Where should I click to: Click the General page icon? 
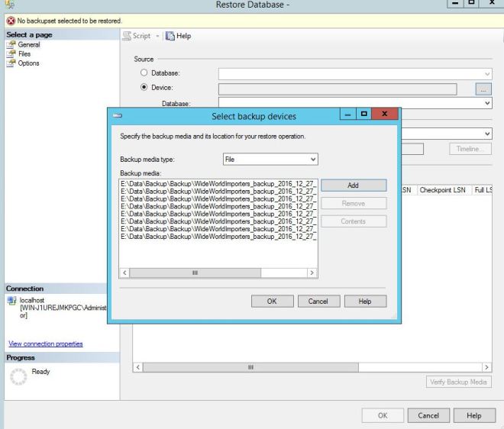[11, 45]
